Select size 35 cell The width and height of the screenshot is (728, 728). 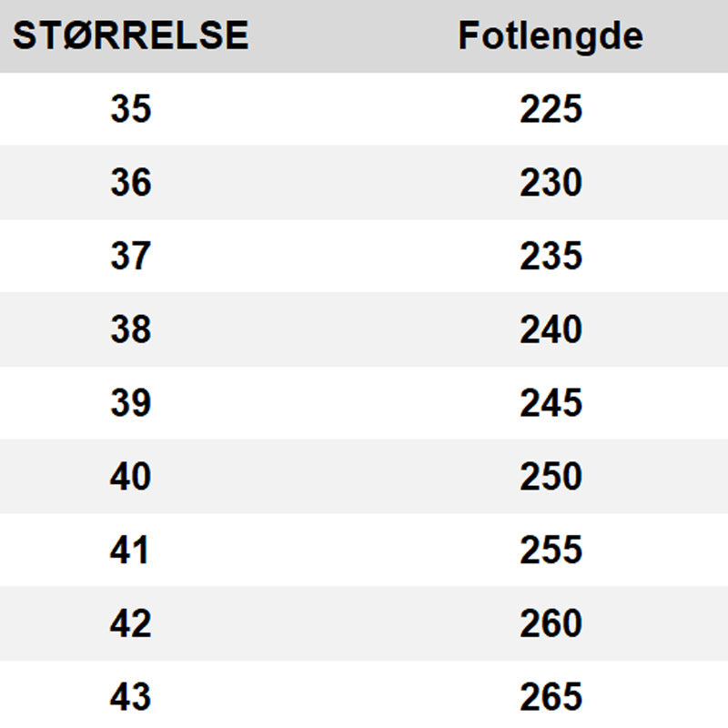[130, 109]
